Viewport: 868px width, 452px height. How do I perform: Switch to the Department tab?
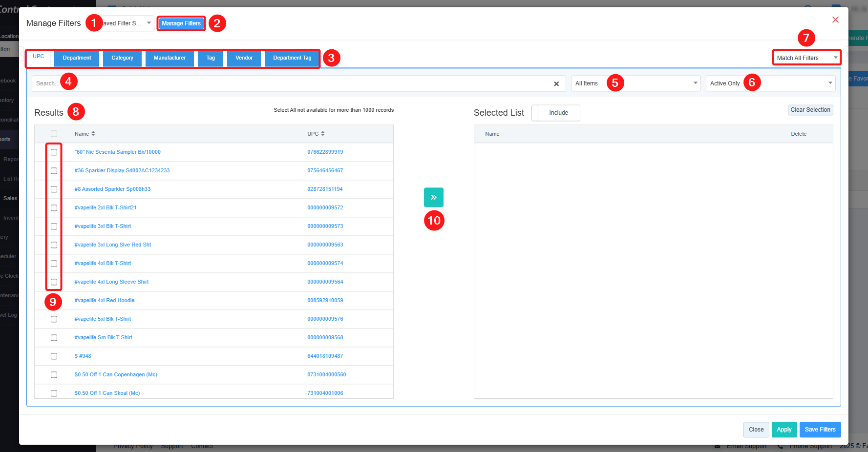point(77,58)
